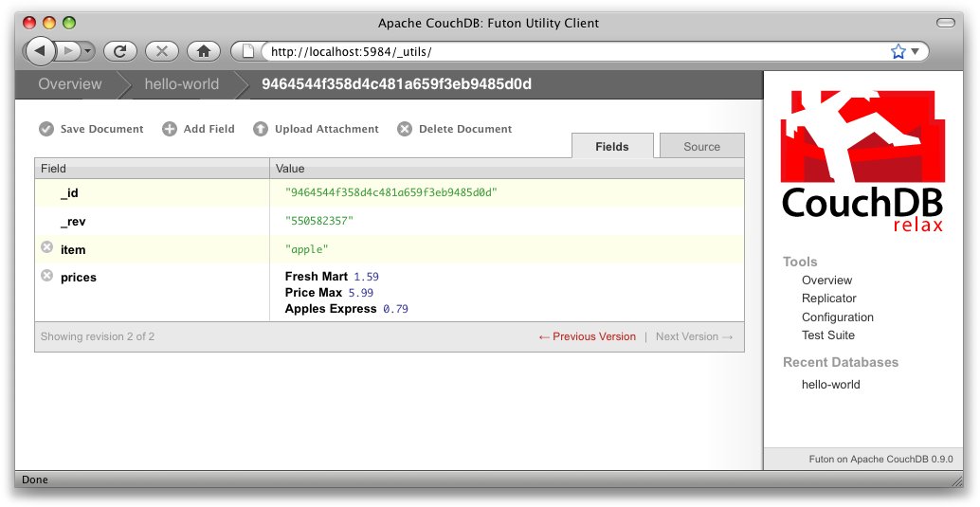Screen dimensions: 980x507
Task: Open the bookmark star dropdown arrow
Action: (x=916, y=51)
